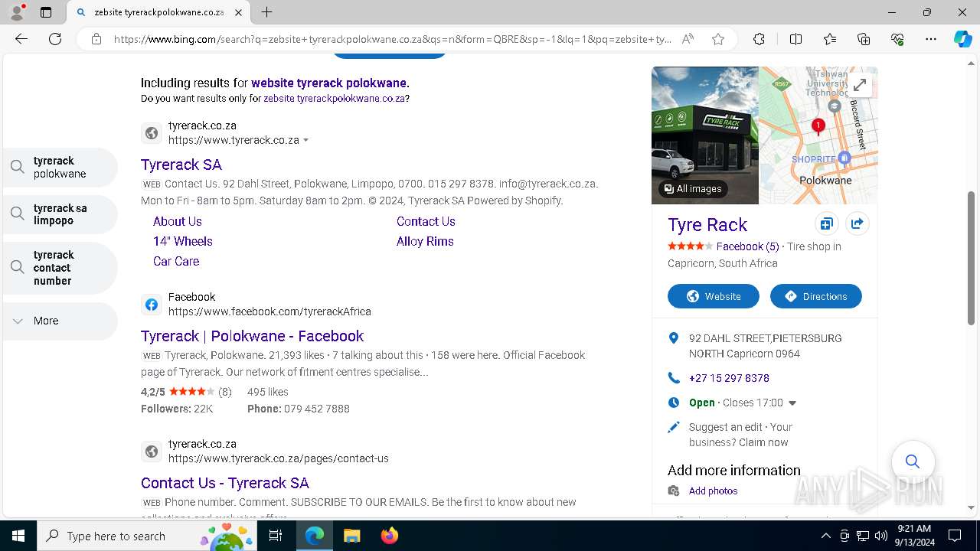Click the Add photos link

tap(713, 491)
